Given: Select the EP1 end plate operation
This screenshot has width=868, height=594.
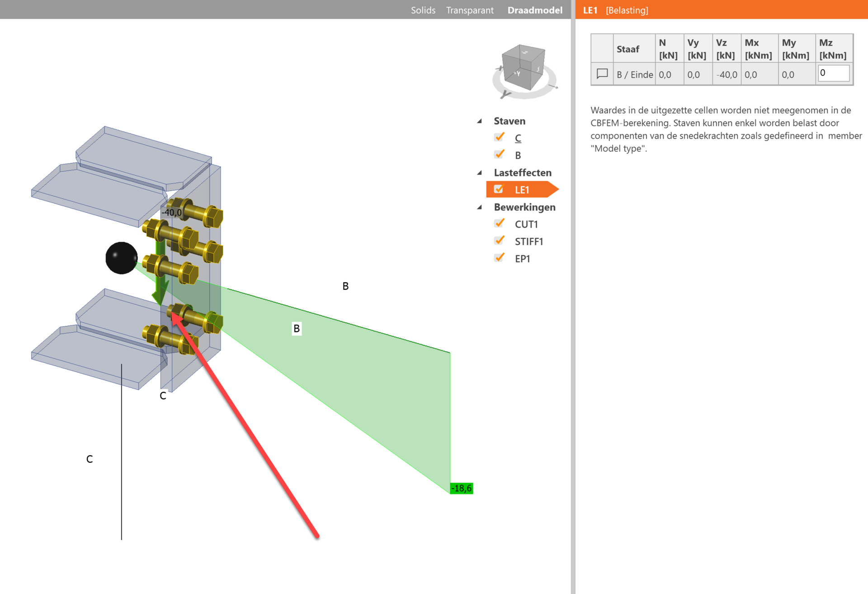Looking at the screenshot, I should pos(522,259).
